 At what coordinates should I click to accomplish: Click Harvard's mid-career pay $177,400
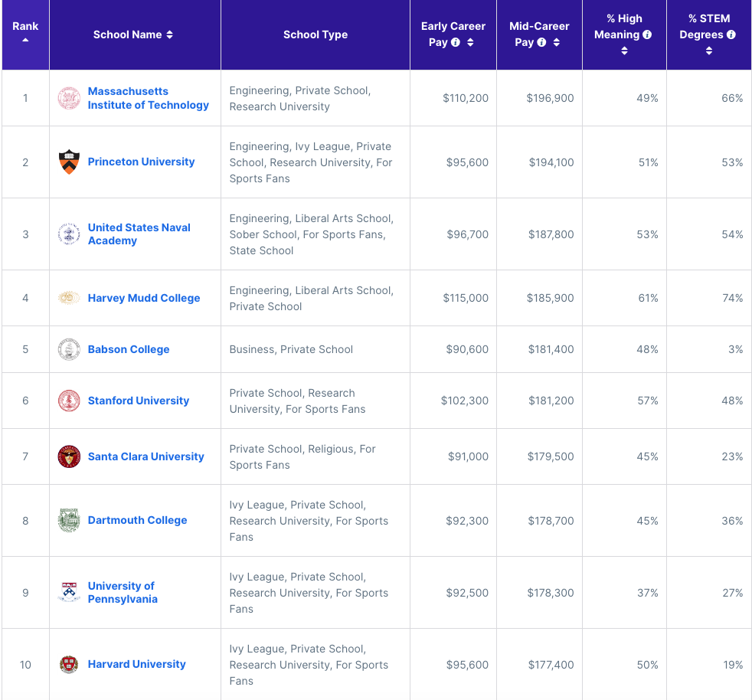[551, 665]
